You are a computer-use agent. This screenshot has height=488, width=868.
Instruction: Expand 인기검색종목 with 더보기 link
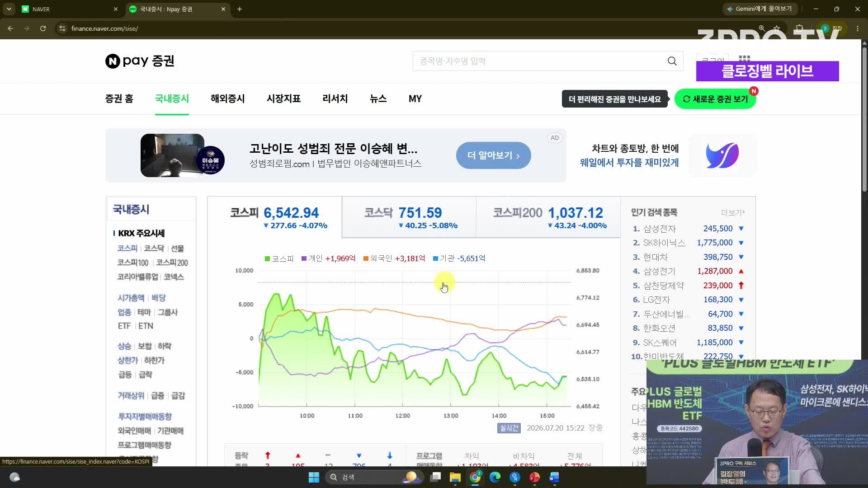pyautogui.click(x=733, y=212)
